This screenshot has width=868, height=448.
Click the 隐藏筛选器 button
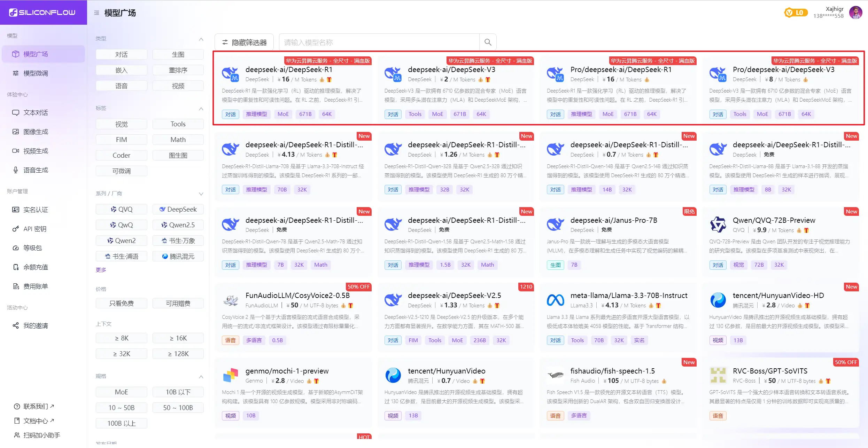point(244,42)
